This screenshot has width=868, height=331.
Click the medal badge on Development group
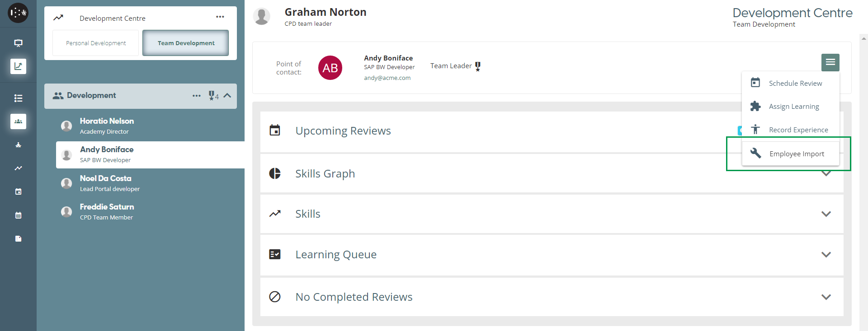coord(212,95)
